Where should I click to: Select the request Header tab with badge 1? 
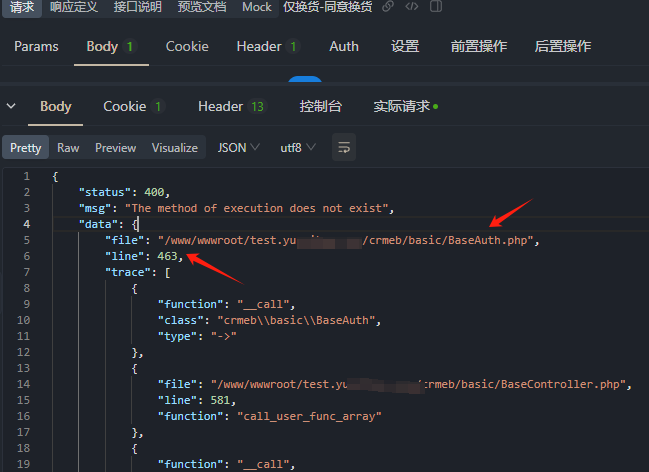point(268,46)
